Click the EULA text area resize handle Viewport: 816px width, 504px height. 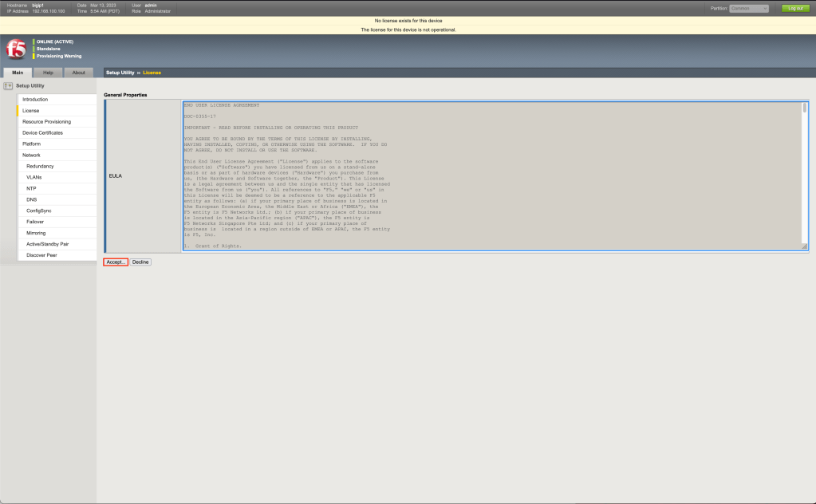(804, 247)
